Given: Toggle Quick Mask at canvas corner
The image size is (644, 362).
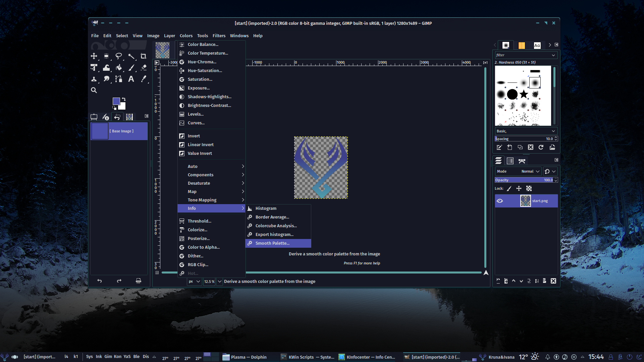Looking at the screenshot, I should [x=157, y=273].
